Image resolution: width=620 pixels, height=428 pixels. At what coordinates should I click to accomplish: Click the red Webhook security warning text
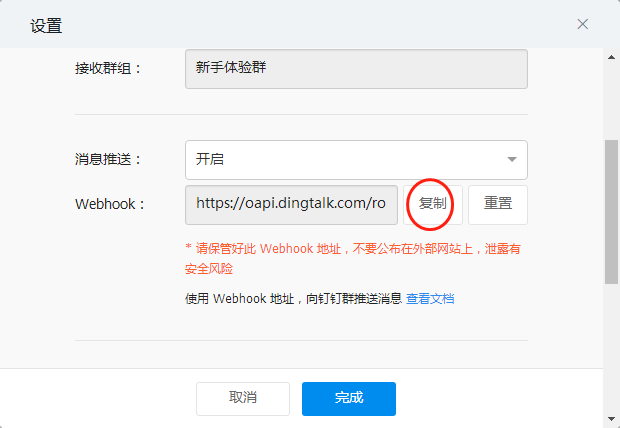tap(353, 259)
